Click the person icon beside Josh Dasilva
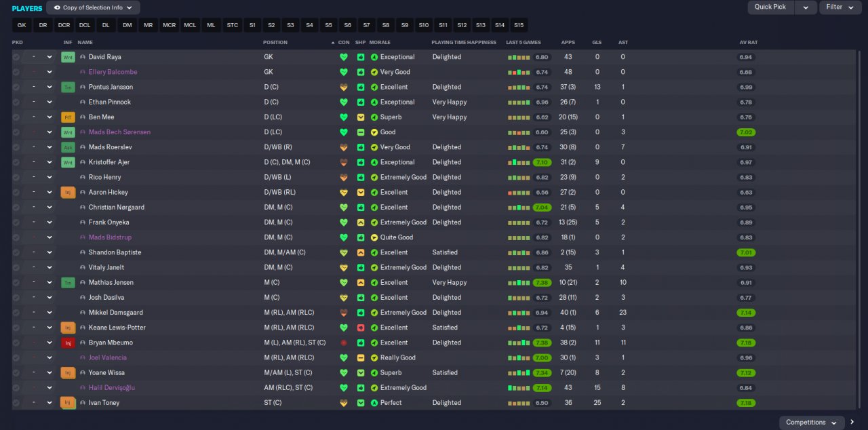 pos(83,297)
